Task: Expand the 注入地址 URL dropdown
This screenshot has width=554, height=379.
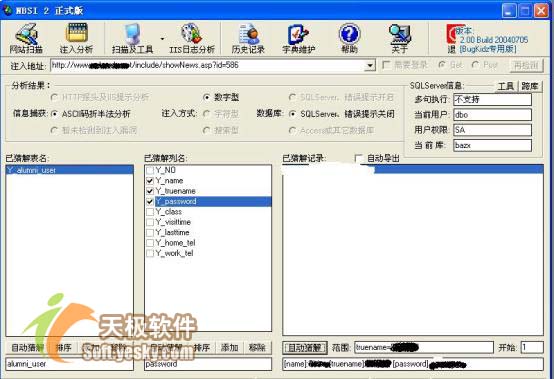Action: [370, 65]
